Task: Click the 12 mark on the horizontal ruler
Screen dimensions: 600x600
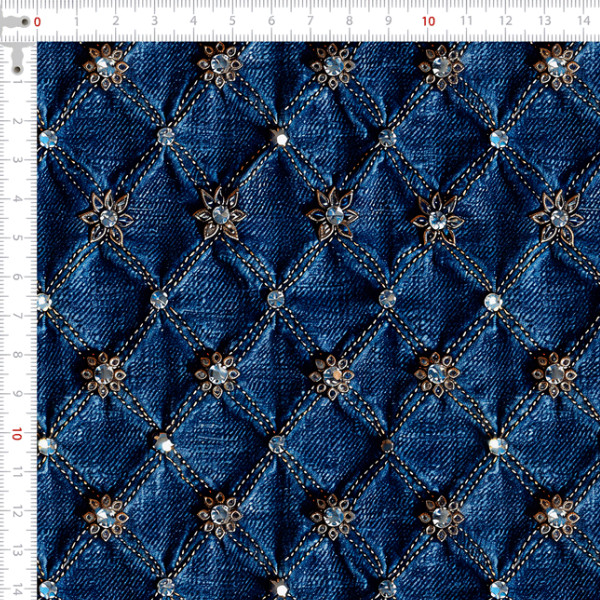Action: pyautogui.click(x=504, y=21)
